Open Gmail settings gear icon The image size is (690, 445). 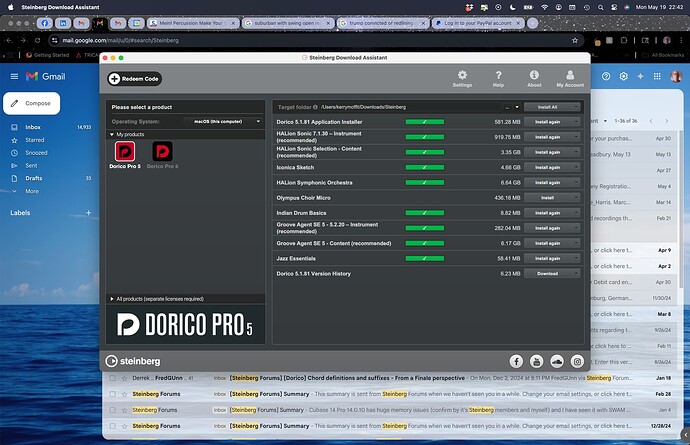click(x=623, y=76)
